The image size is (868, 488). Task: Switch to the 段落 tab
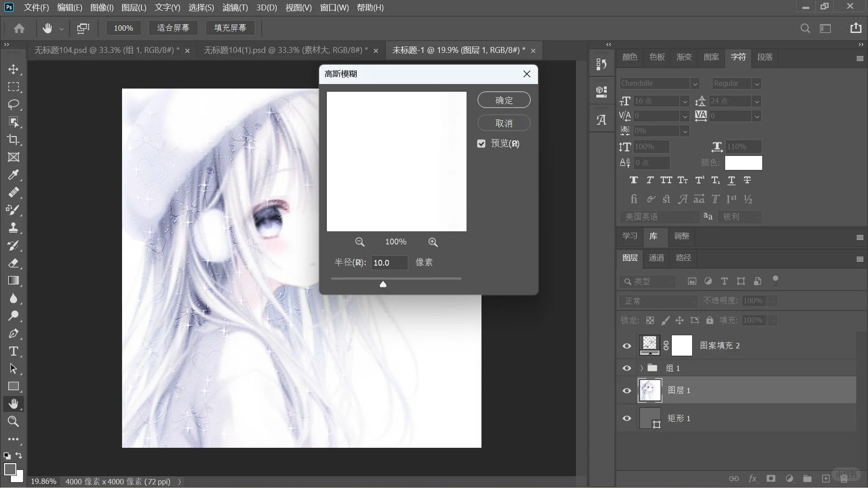click(x=765, y=57)
